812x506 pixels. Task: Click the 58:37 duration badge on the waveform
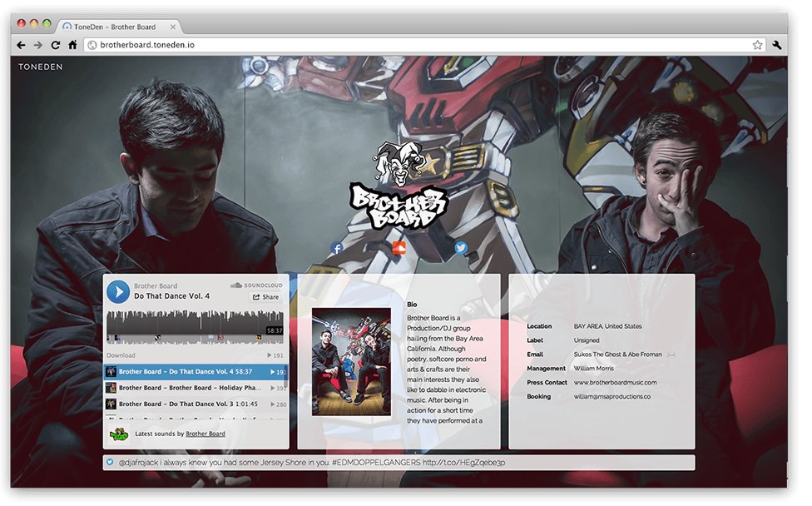click(x=275, y=330)
